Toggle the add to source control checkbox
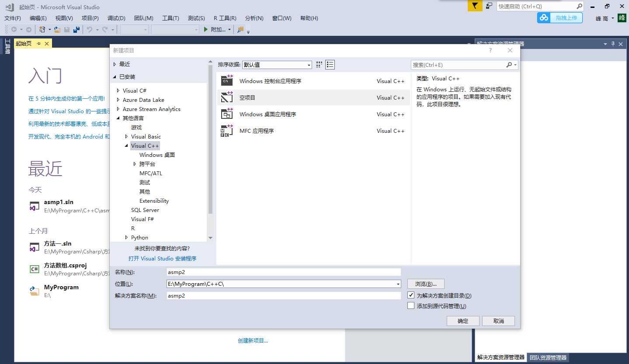 411,306
